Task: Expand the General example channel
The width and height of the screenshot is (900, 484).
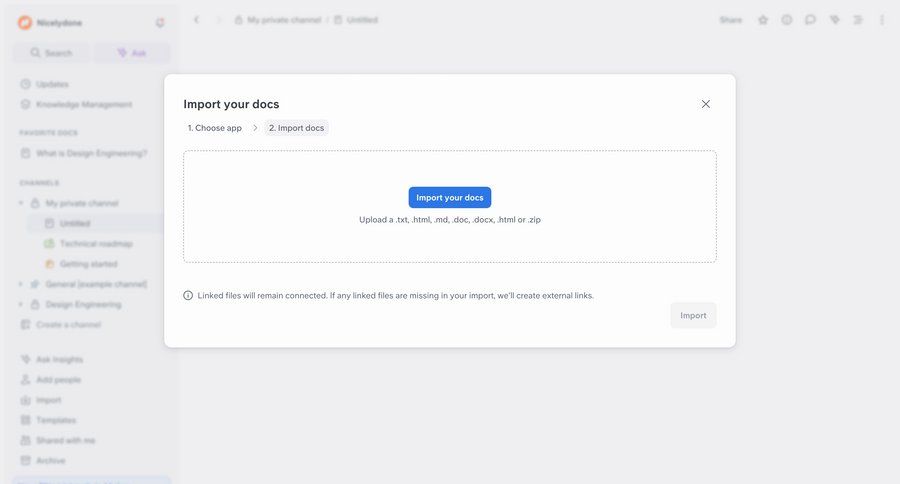Action: pyautogui.click(x=21, y=284)
